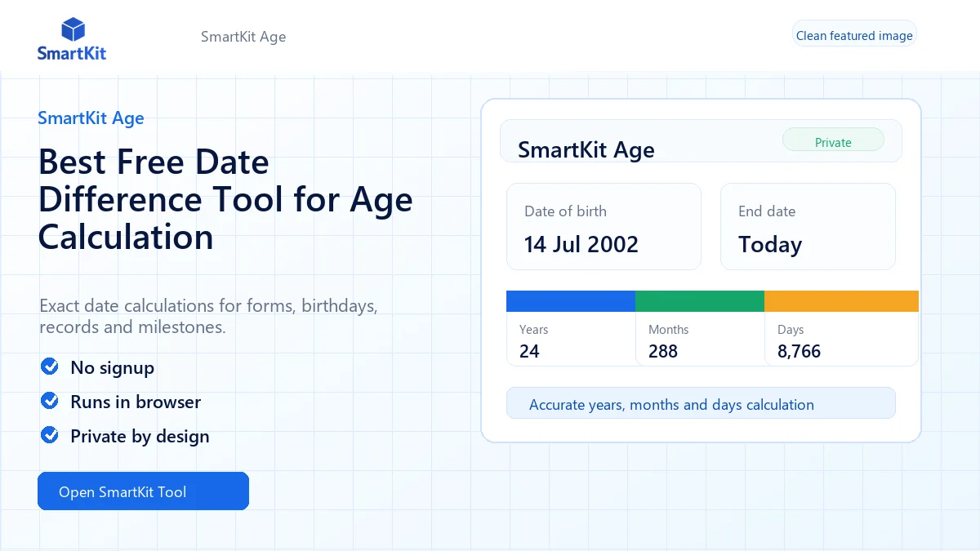Click the Clean featured image button
This screenshot has width=980, height=551.
854,35
